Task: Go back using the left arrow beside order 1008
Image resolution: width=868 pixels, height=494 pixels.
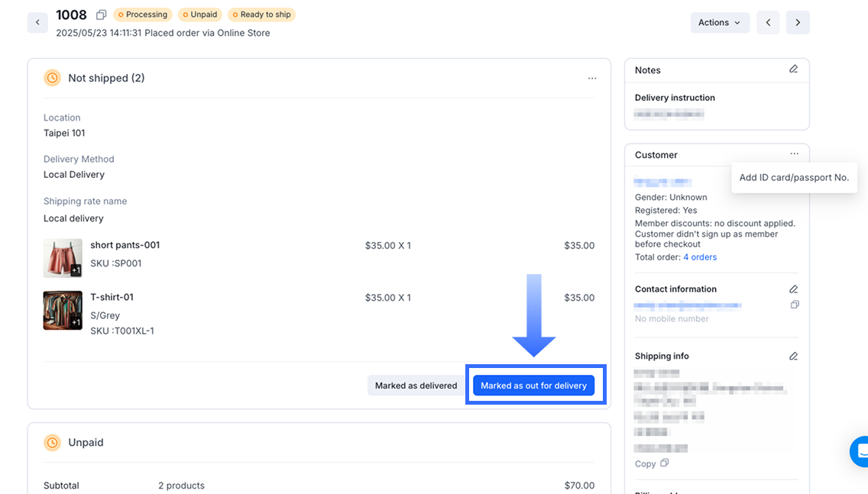Action: 37,22
